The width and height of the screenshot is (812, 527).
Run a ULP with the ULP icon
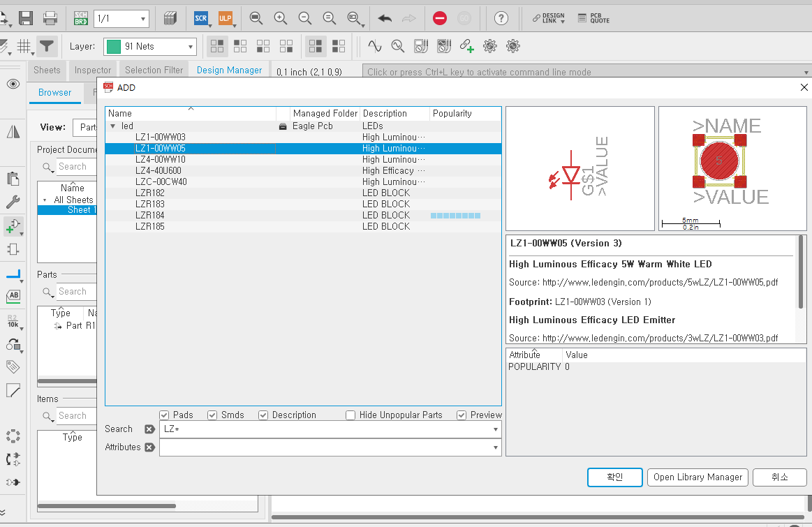click(225, 19)
